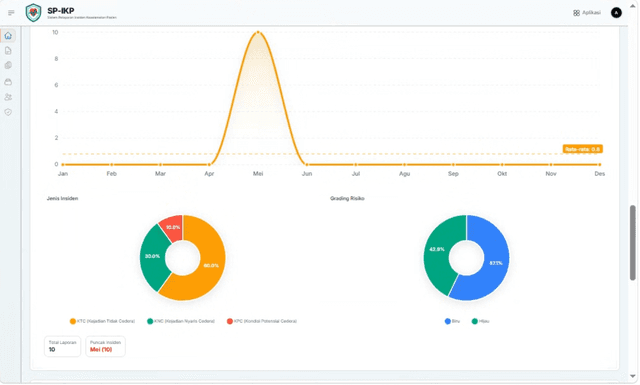Open the user avatar profile menu
This screenshot has height=385, width=640.
pos(616,13)
